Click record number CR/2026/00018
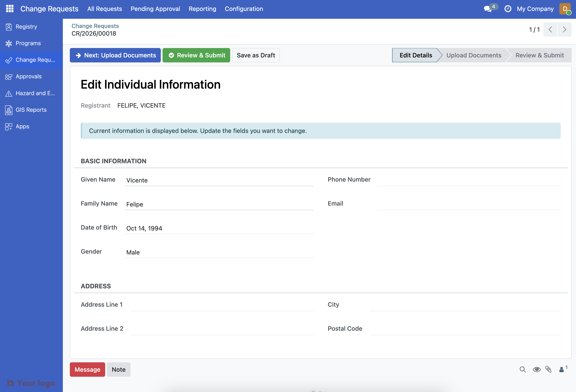576x392 pixels. point(94,33)
